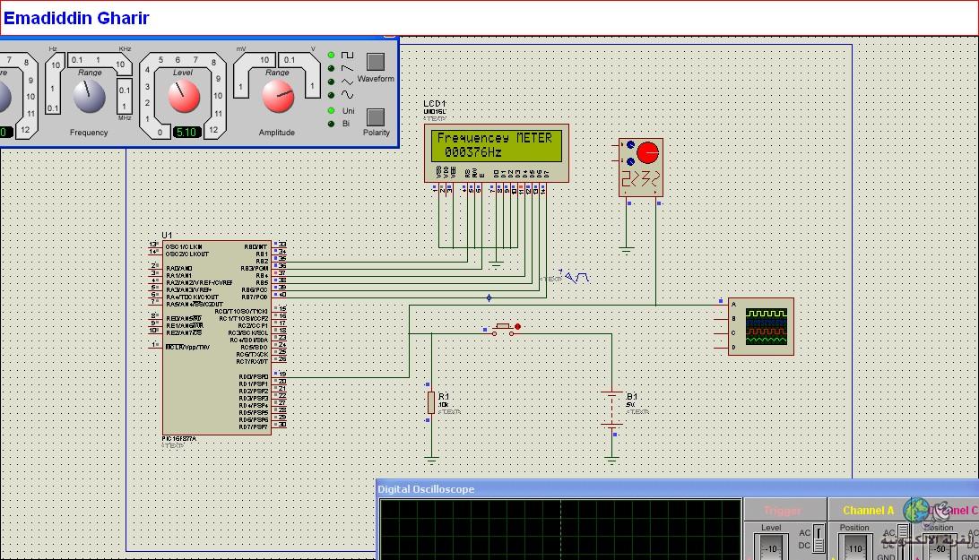Click the R1 resistor label

(x=443, y=396)
